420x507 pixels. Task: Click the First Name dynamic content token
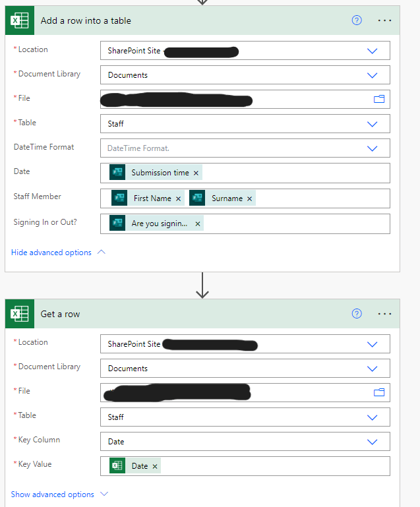pos(148,198)
